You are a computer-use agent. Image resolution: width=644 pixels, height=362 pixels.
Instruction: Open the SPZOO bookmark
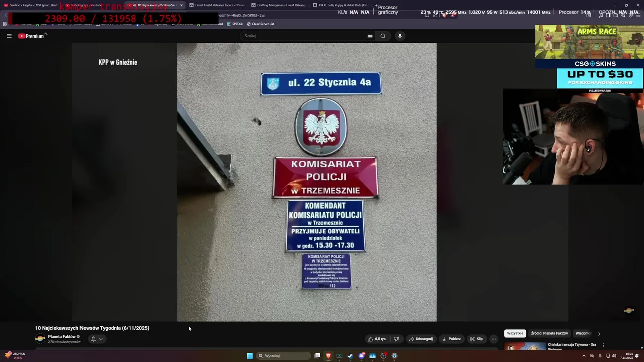[234, 24]
